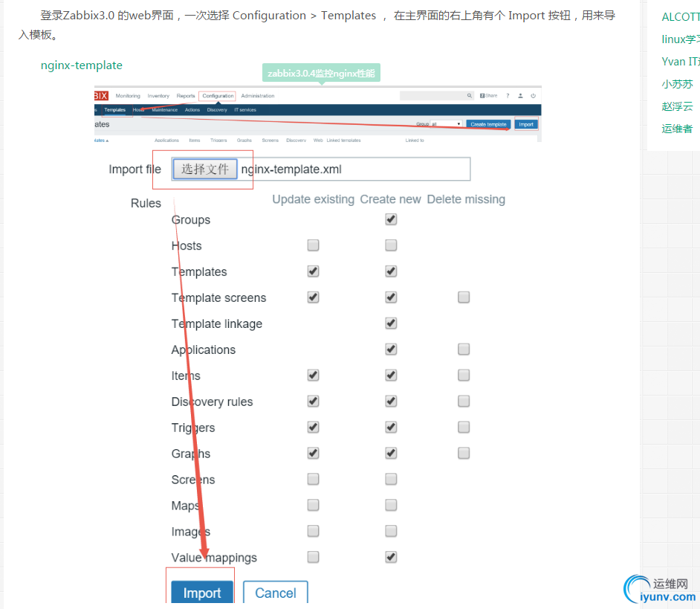Click the search magnifier icon in Zabbix header

[x=469, y=96]
